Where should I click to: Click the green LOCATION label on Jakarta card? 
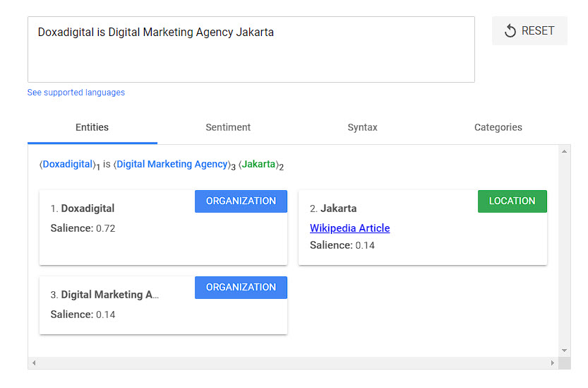pos(512,201)
